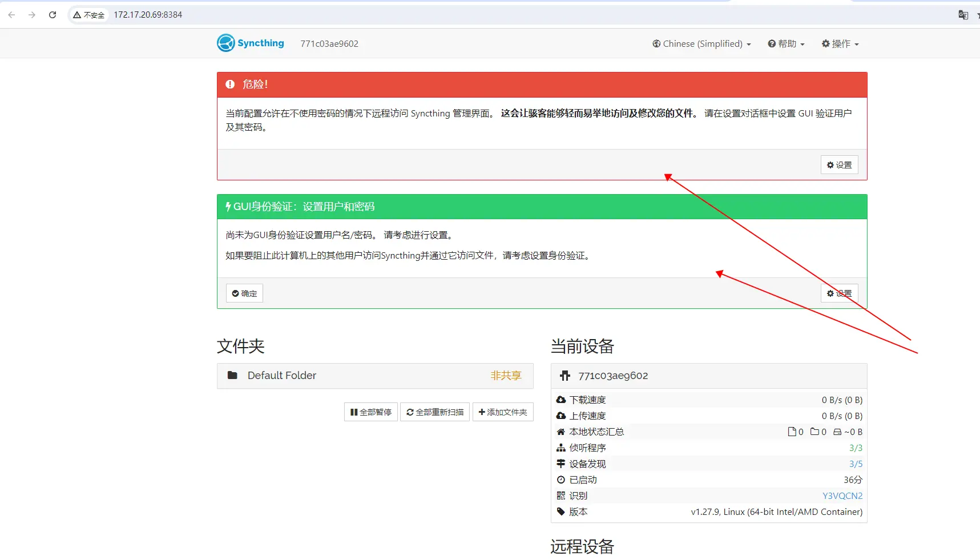
Task: Click the device icon beside 771c03ae9602
Action: point(565,376)
